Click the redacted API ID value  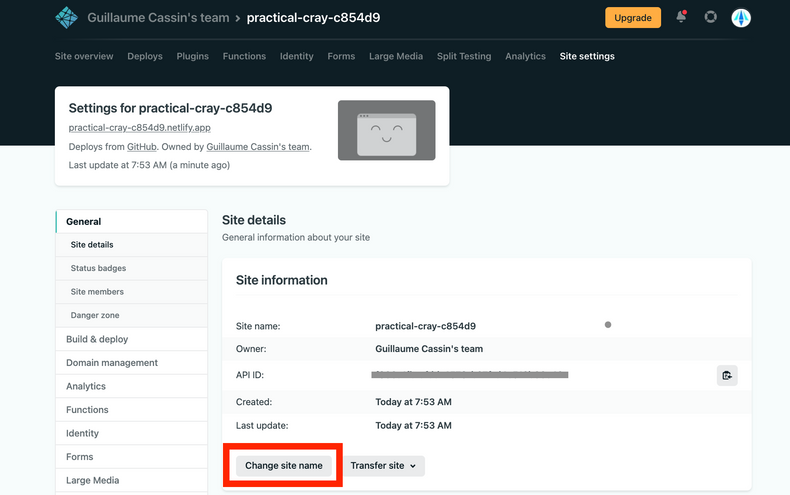(470, 375)
